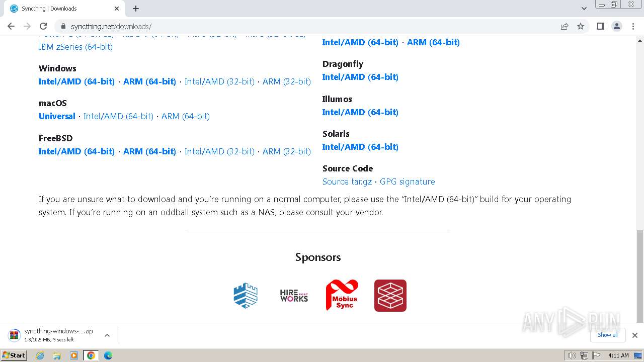View site information via padlock icon
This screenshot has height=362, width=644.
(63, 26)
